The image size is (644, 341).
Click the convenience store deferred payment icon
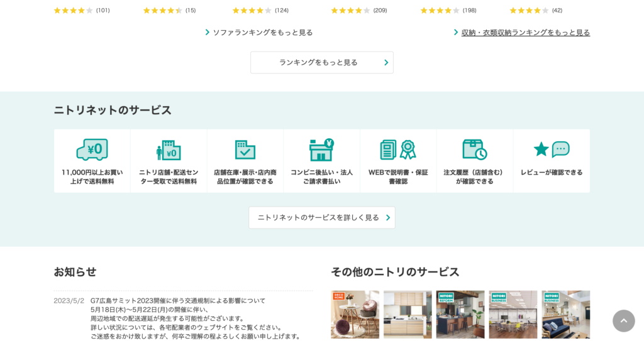(x=321, y=150)
